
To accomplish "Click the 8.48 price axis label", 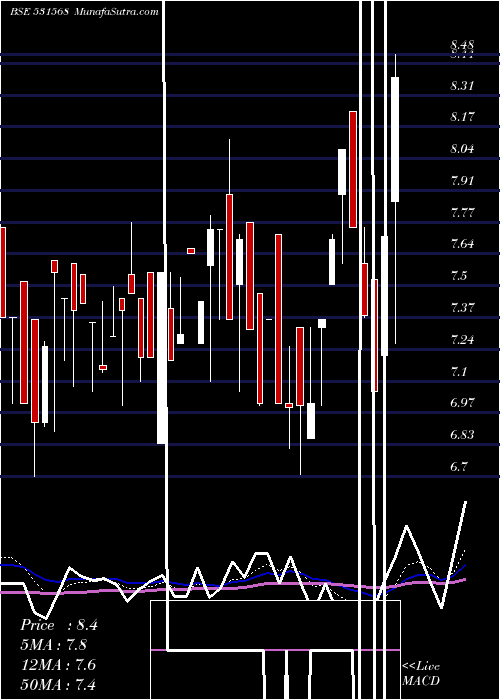I will pos(462,45).
